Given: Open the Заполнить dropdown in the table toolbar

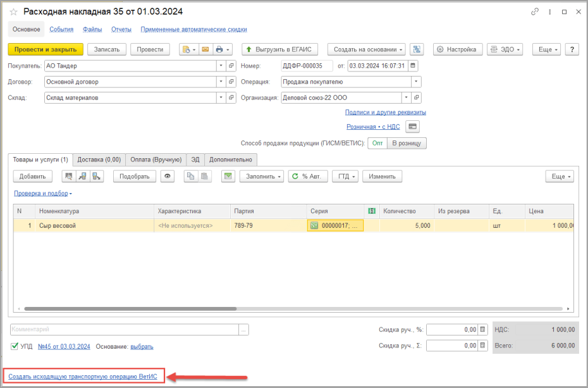Looking at the screenshot, I should point(262,177).
